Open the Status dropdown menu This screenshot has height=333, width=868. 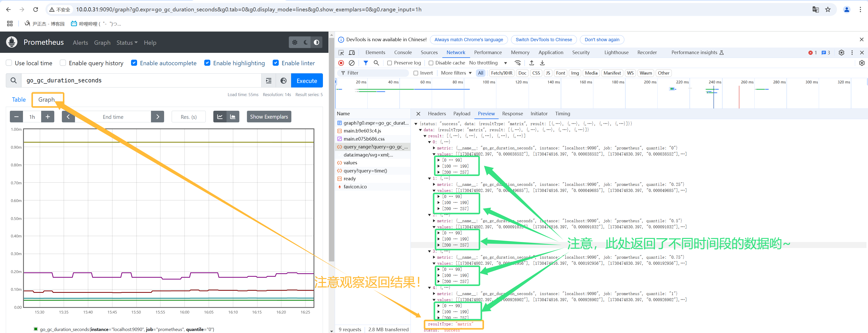(127, 42)
